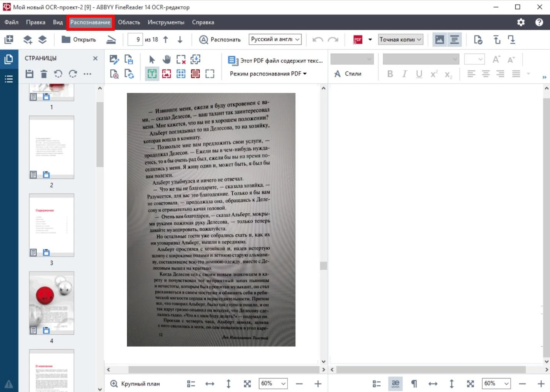Click Крупный план zoom pane button
Screen dimensions: 550x392
pos(135,384)
